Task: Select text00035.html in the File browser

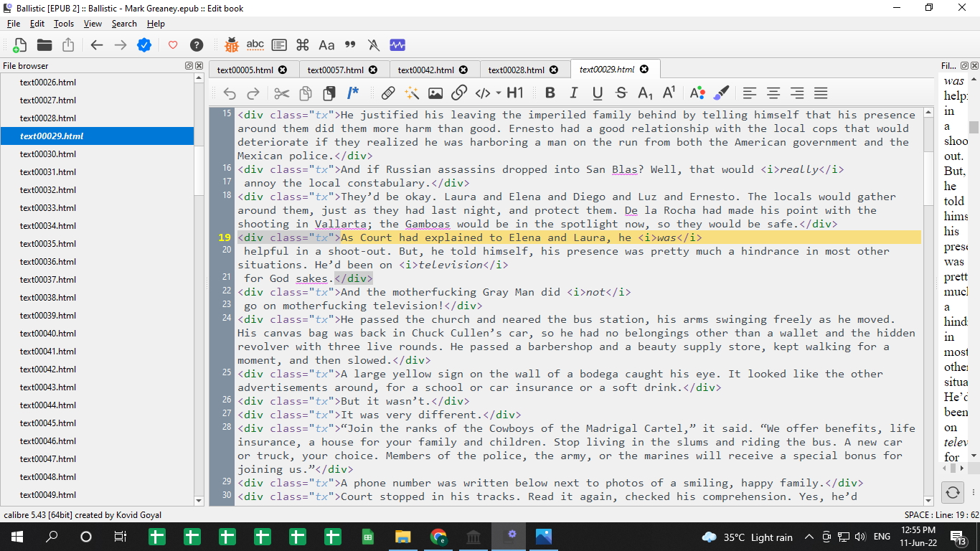Action: [x=98, y=244]
